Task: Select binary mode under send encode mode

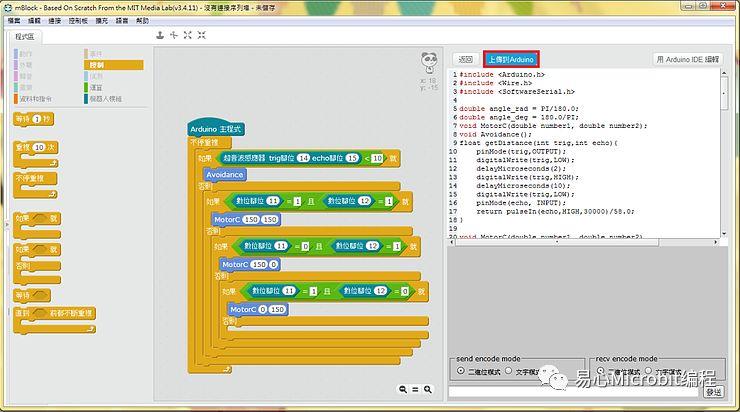Action: [461, 371]
